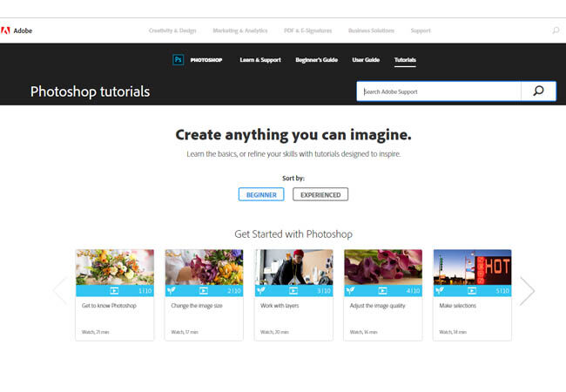Open the top navigation search icon

(x=556, y=30)
